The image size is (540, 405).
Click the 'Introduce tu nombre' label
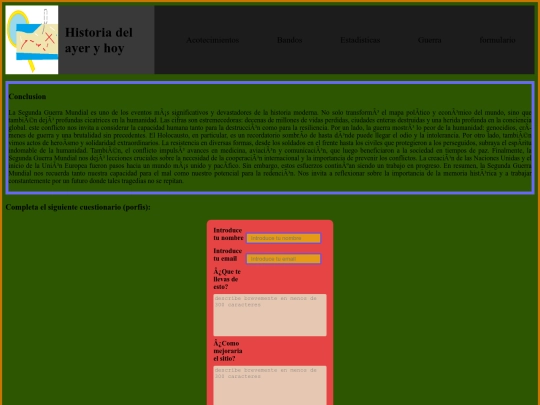[228, 234]
